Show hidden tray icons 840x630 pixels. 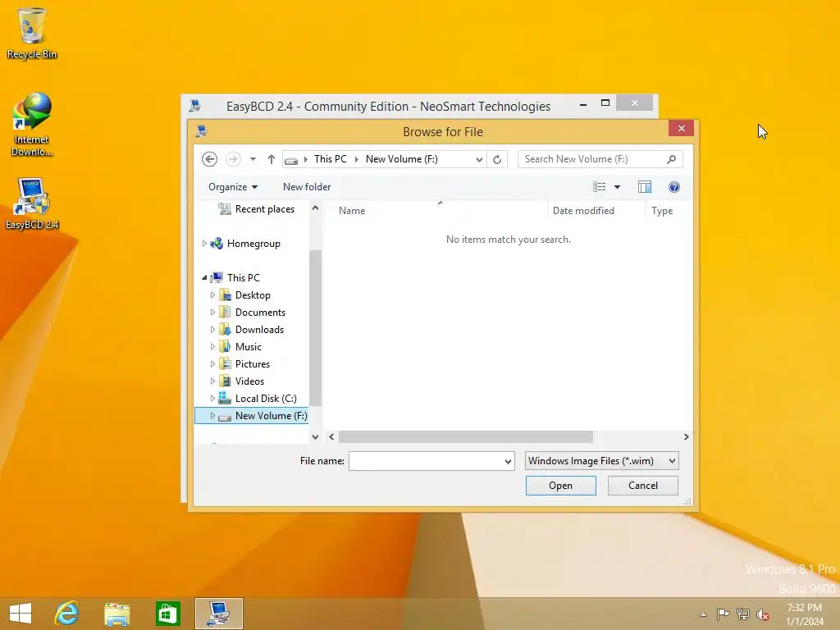tap(703, 614)
